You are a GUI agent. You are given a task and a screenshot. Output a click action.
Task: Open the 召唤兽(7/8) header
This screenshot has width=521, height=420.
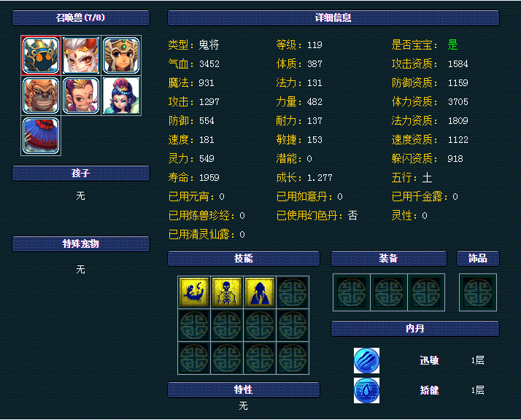click(81, 17)
